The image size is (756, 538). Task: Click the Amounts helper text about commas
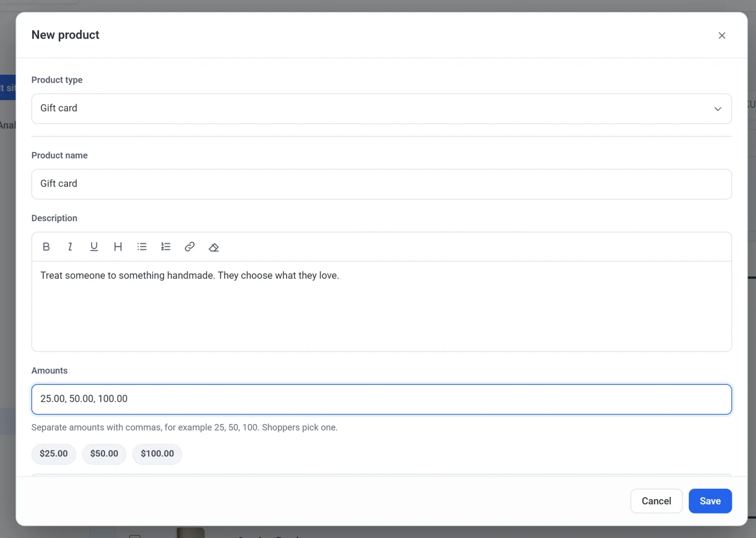click(x=184, y=427)
